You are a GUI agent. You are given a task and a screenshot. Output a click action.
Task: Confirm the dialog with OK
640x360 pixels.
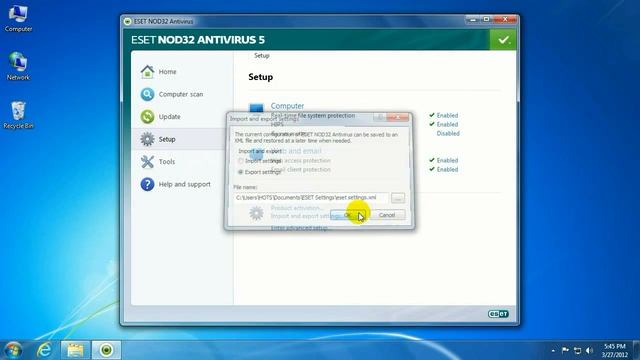point(348,215)
